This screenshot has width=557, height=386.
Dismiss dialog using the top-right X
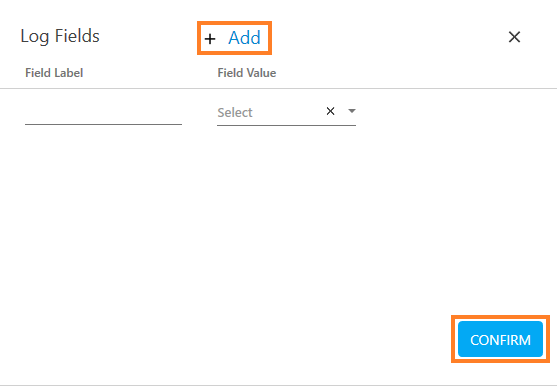514,37
